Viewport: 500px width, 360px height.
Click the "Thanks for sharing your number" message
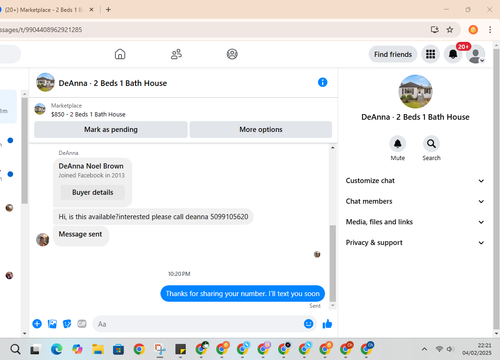pos(243,294)
